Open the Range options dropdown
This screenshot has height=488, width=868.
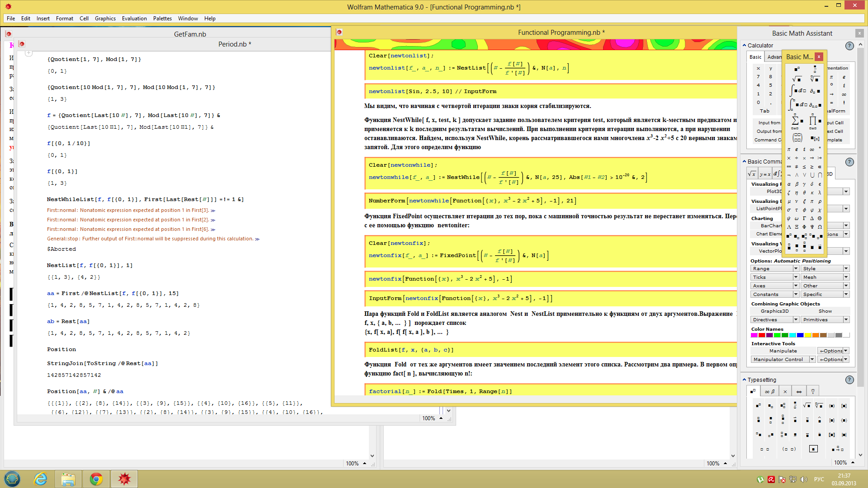click(x=775, y=268)
